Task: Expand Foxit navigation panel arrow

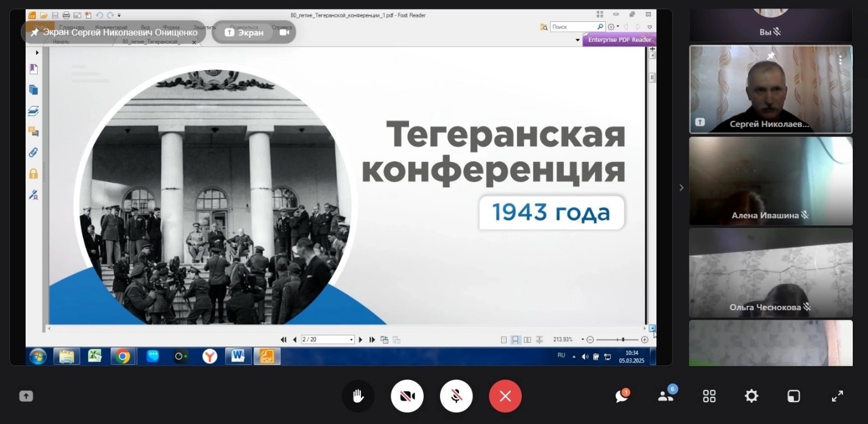Action: (37, 53)
